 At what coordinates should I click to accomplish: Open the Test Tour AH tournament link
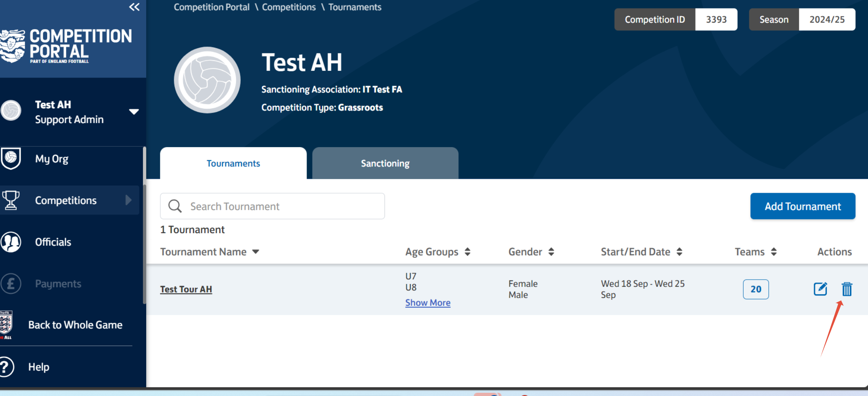[186, 289]
